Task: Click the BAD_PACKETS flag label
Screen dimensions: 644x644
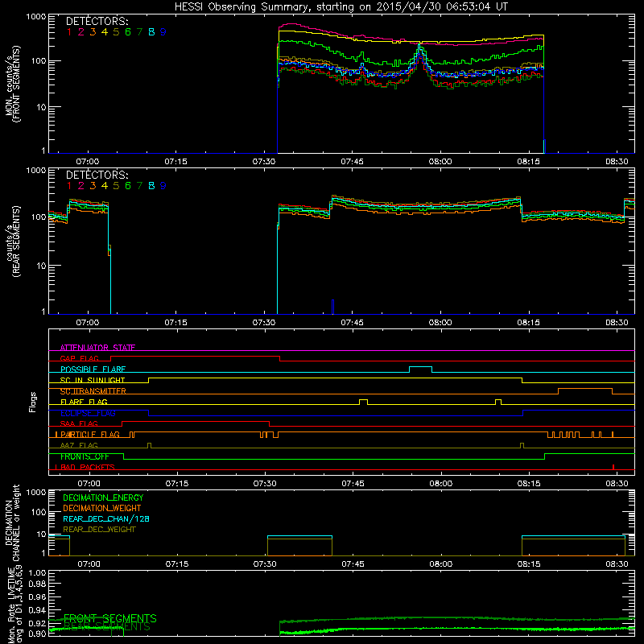Action: click(x=87, y=467)
